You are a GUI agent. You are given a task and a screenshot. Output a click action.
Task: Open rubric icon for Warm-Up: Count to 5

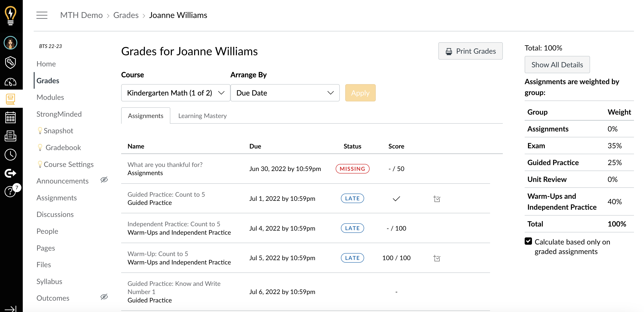coord(437,258)
